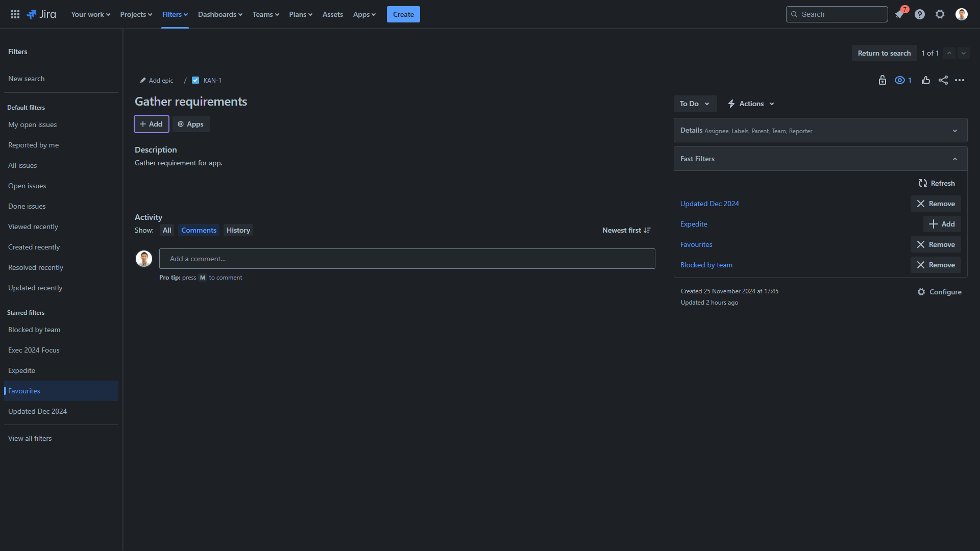The image size is (980, 551).
Task: Collapse the Fast Filters panel
Action: [954, 159]
